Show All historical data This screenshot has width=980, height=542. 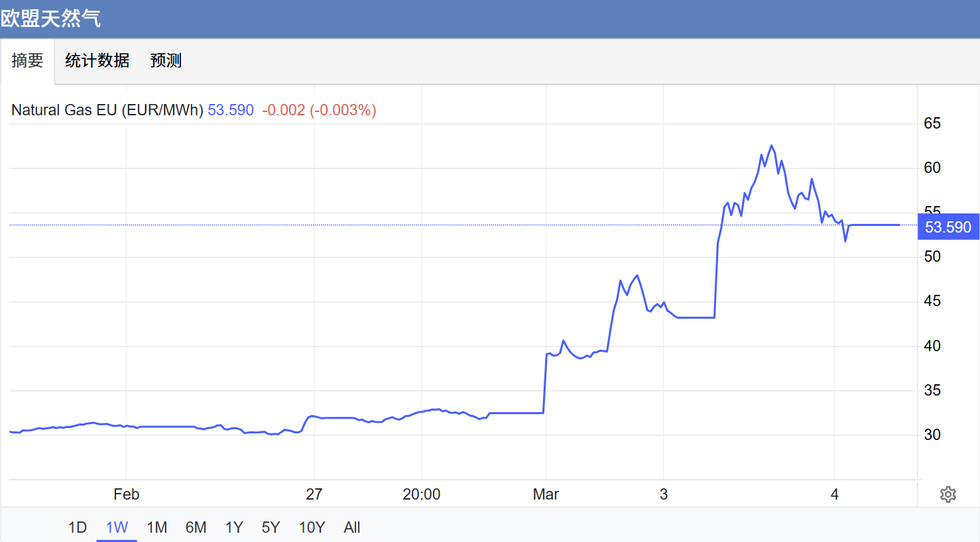[352, 527]
